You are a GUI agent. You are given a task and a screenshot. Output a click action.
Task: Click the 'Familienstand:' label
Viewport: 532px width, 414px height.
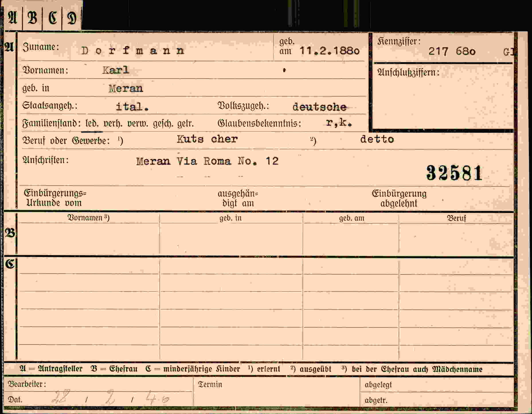(52, 124)
